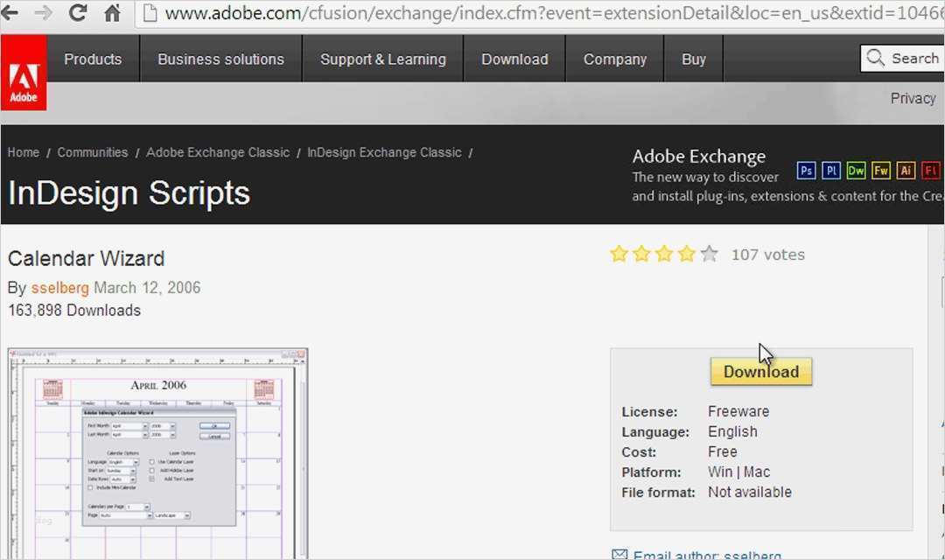Image resolution: width=945 pixels, height=560 pixels.
Task: Click the Adobe Exchange heading
Action: (699, 156)
